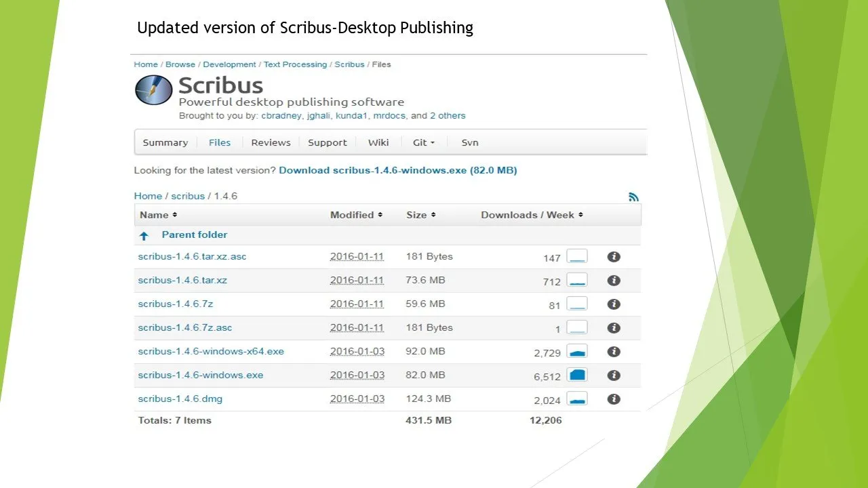Download the file scribus-1.4.6.dmg

coord(180,399)
